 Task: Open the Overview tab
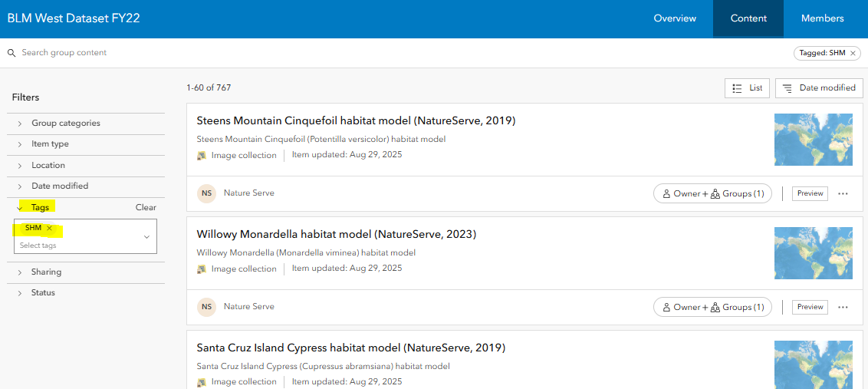[x=675, y=18]
